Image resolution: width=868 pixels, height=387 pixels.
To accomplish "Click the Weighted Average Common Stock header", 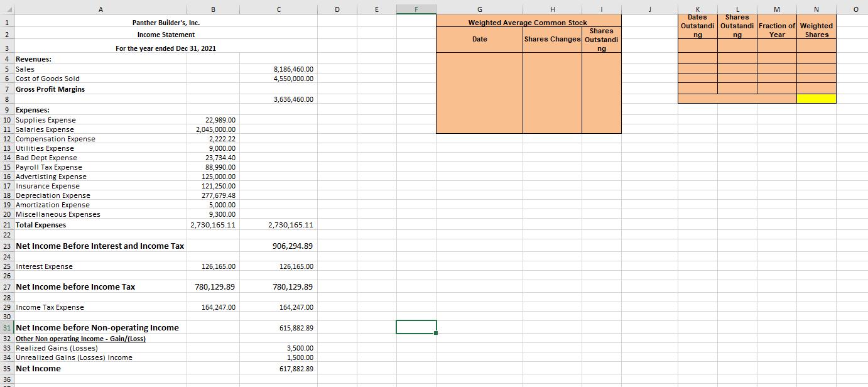I will [x=528, y=22].
